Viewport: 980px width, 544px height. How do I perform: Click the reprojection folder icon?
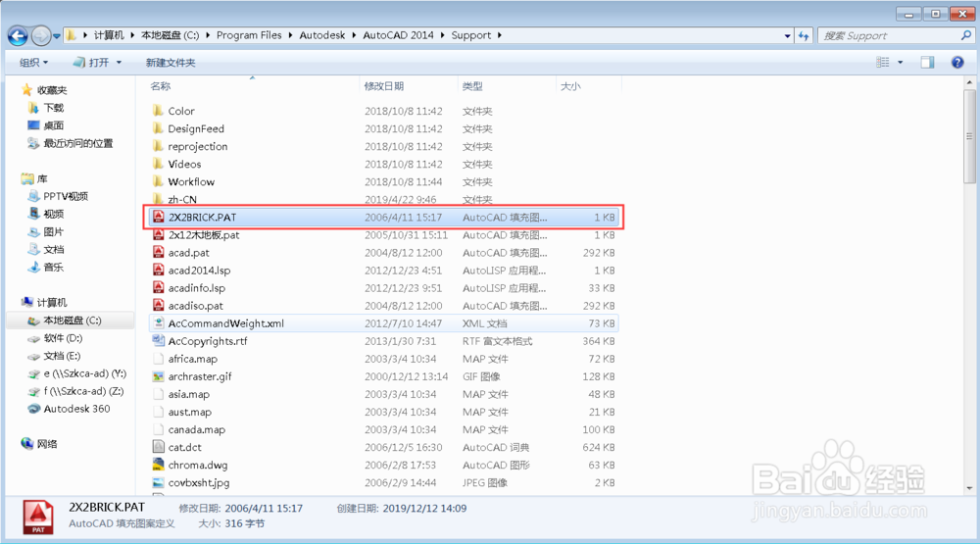click(x=158, y=146)
